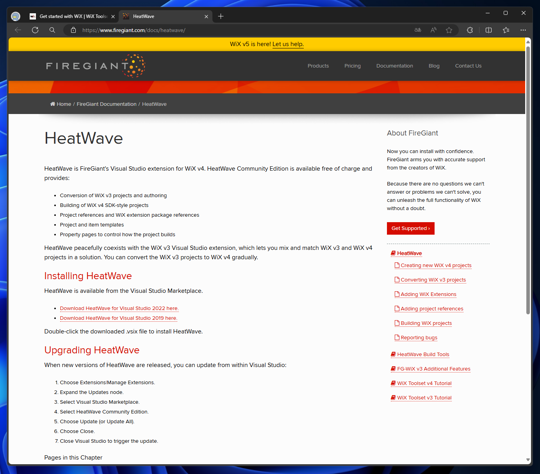The height and width of the screenshot is (474, 540).
Task: Go back using the browser back arrow
Action: point(18,30)
